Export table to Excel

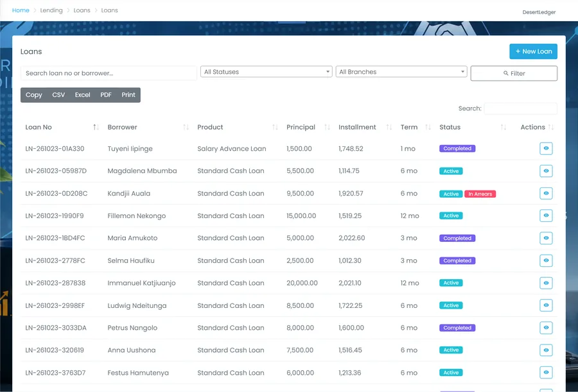pyautogui.click(x=83, y=95)
